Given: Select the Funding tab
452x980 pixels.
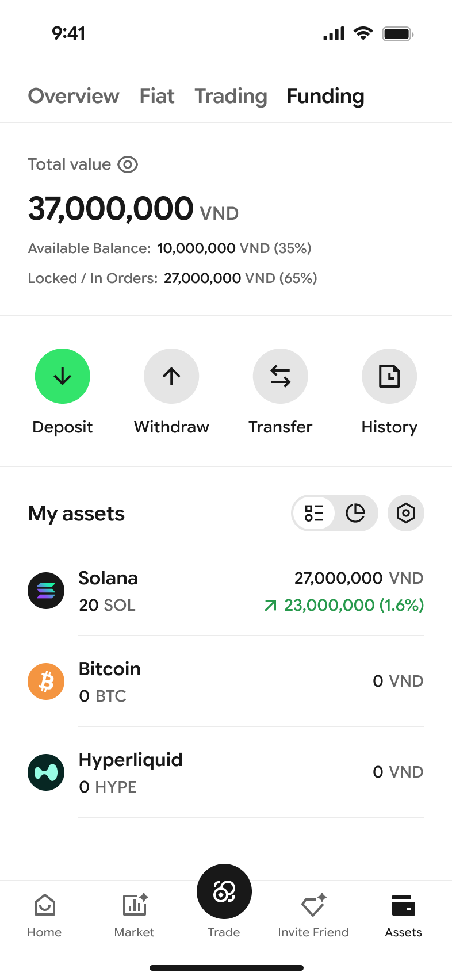Looking at the screenshot, I should [325, 96].
